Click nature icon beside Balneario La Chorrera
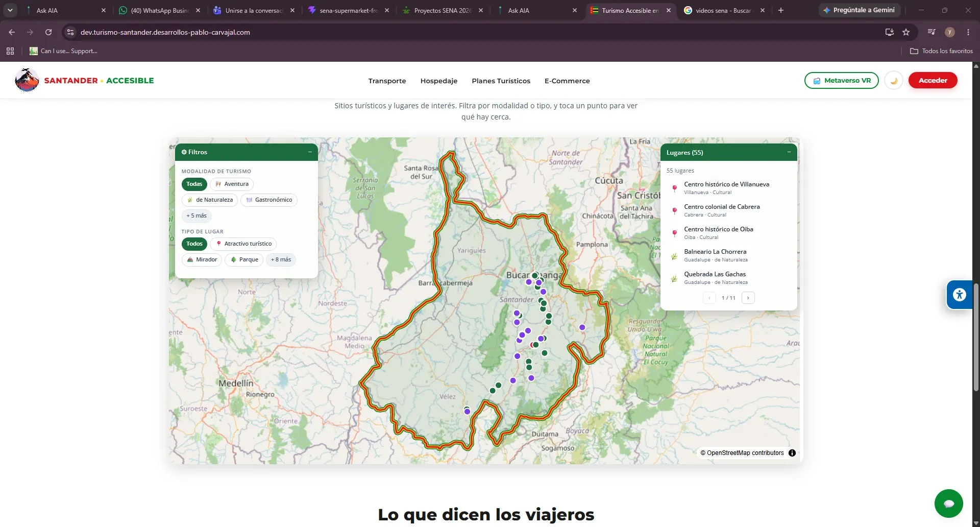 (674, 256)
